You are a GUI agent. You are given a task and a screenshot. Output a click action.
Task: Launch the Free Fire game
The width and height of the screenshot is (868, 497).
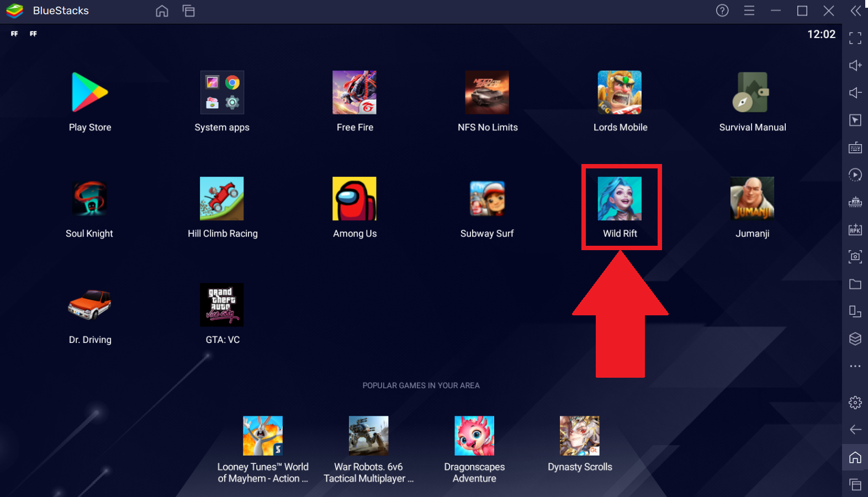354,93
